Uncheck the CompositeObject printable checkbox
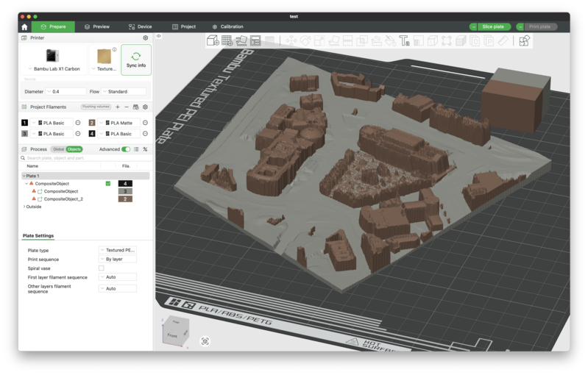The height and width of the screenshot is (375, 588). click(108, 184)
